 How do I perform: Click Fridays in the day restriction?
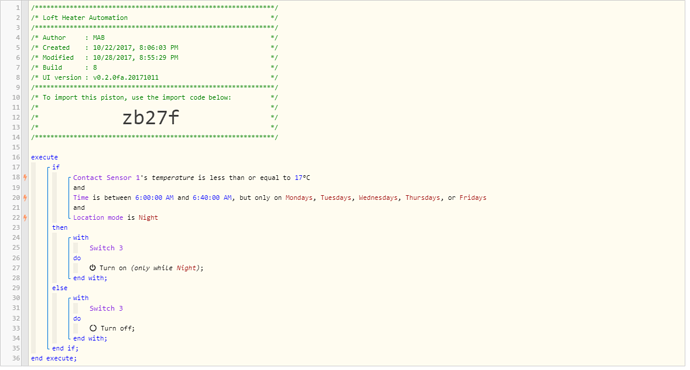click(x=473, y=198)
